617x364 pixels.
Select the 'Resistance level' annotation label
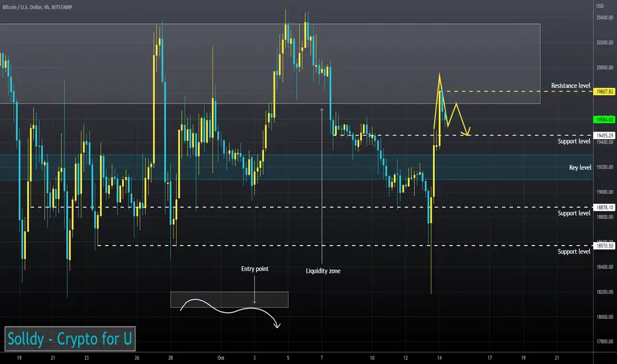tap(571, 85)
